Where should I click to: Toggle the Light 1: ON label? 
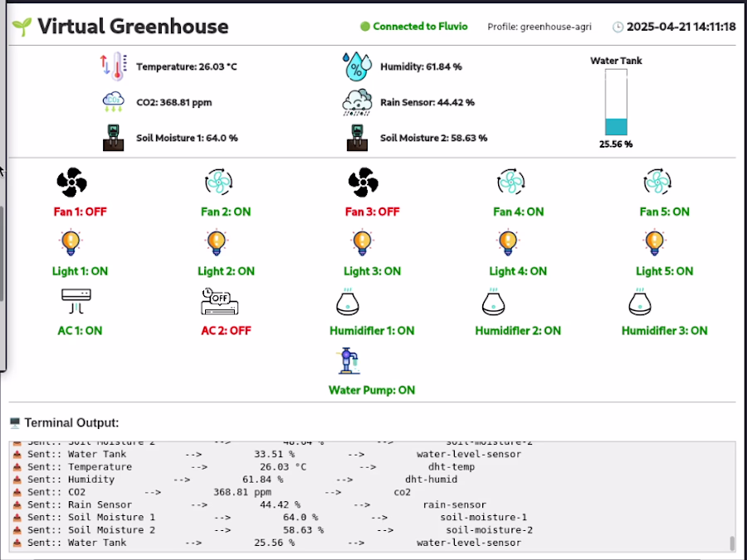[80, 271]
